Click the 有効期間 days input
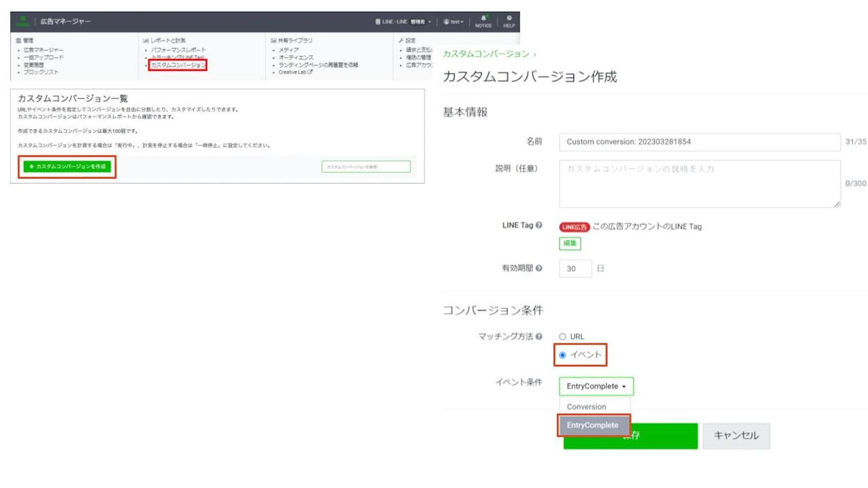The height and width of the screenshot is (488, 868). point(575,269)
